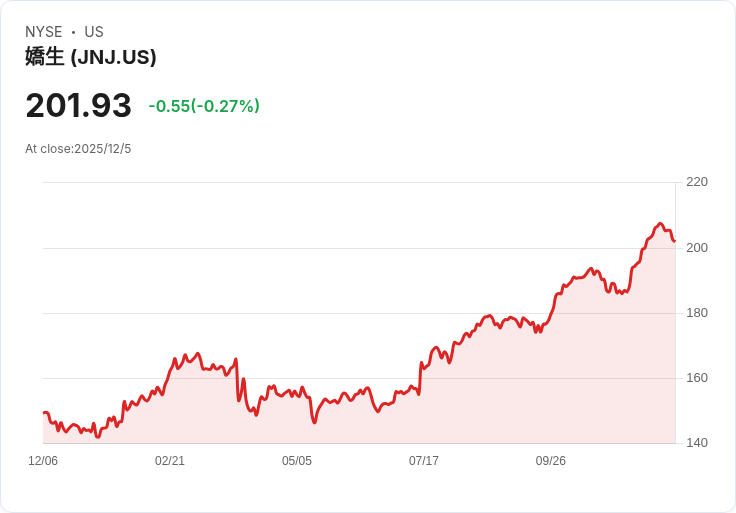Click the 160 y-axis price label

pyautogui.click(x=697, y=378)
